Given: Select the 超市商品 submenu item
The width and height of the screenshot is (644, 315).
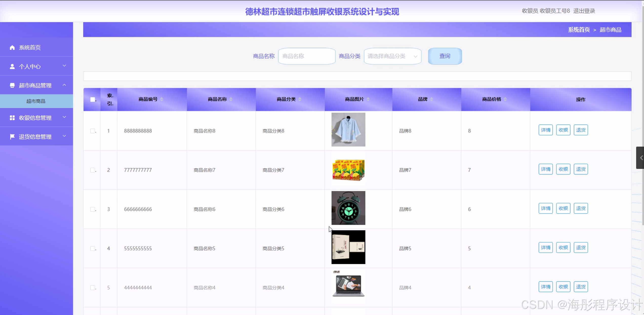Looking at the screenshot, I should pos(36,101).
